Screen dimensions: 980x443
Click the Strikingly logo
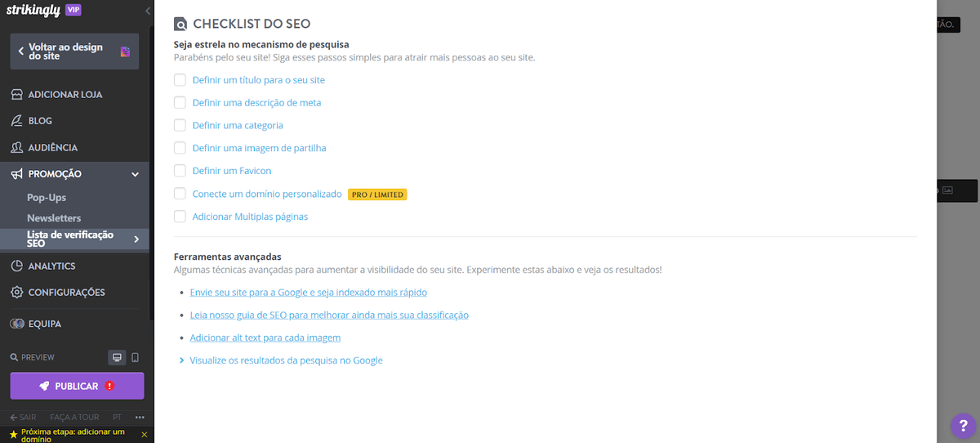coord(33,11)
